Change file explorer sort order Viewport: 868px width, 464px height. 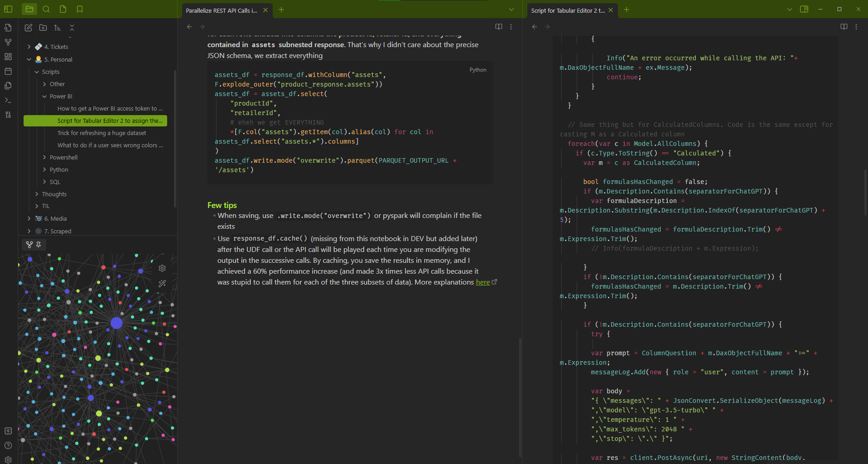[58, 28]
